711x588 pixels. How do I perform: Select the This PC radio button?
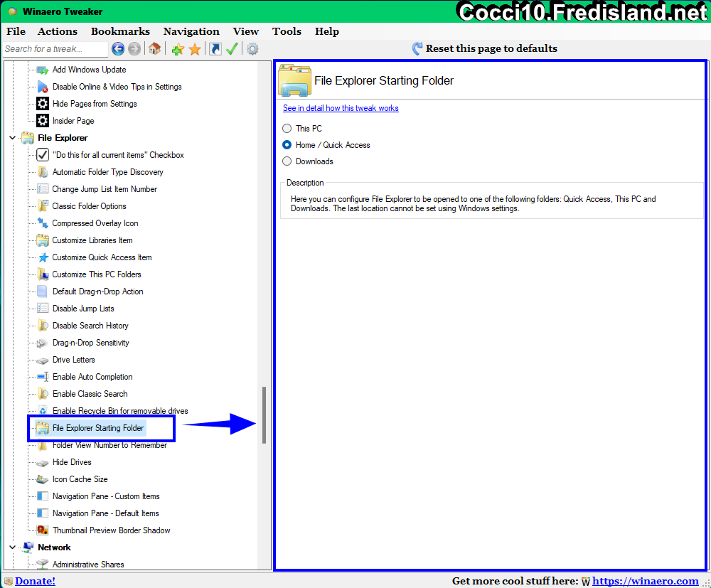click(x=287, y=128)
